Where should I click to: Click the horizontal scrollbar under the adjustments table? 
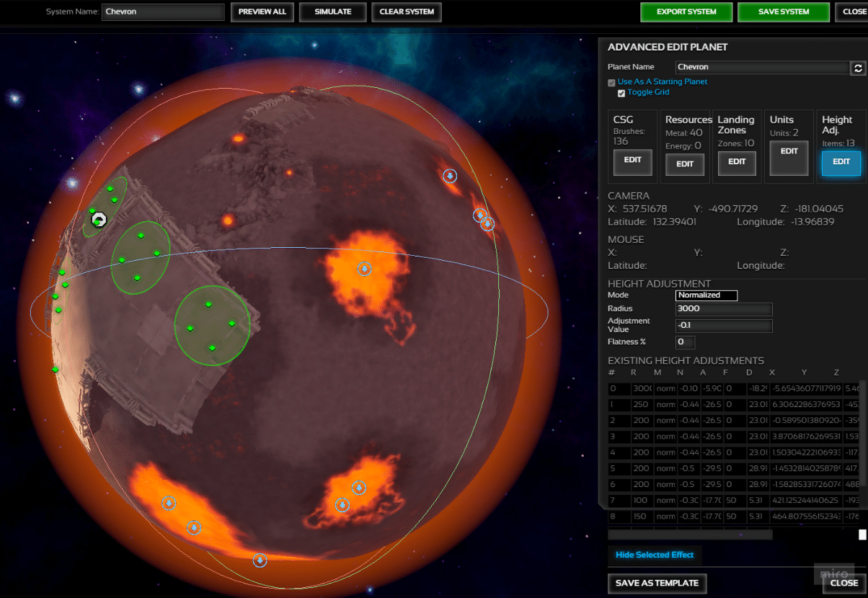(x=690, y=535)
